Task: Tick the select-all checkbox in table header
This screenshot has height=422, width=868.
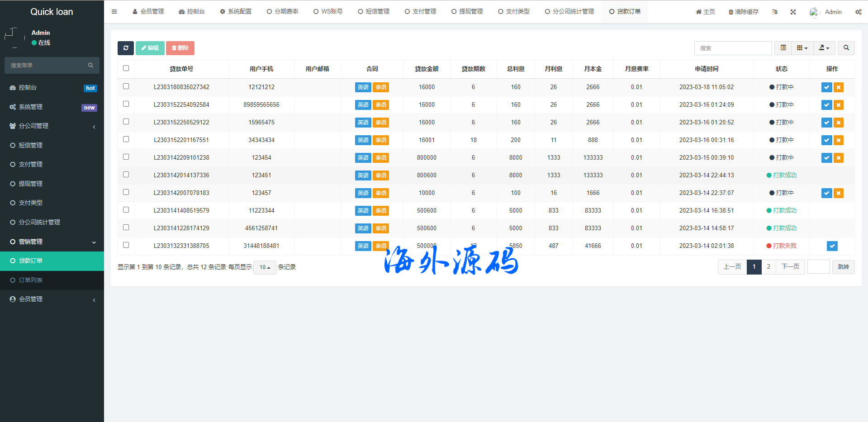Action: [x=126, y=68]
